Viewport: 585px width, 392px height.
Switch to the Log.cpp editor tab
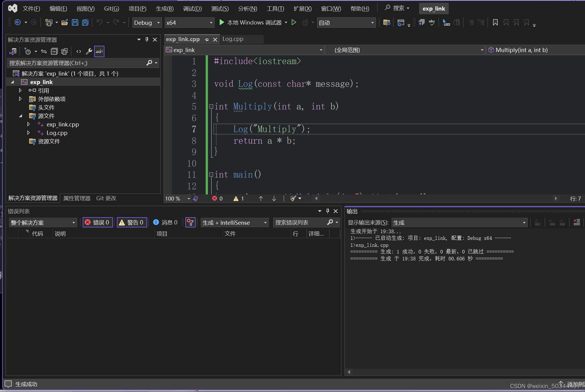233,39
